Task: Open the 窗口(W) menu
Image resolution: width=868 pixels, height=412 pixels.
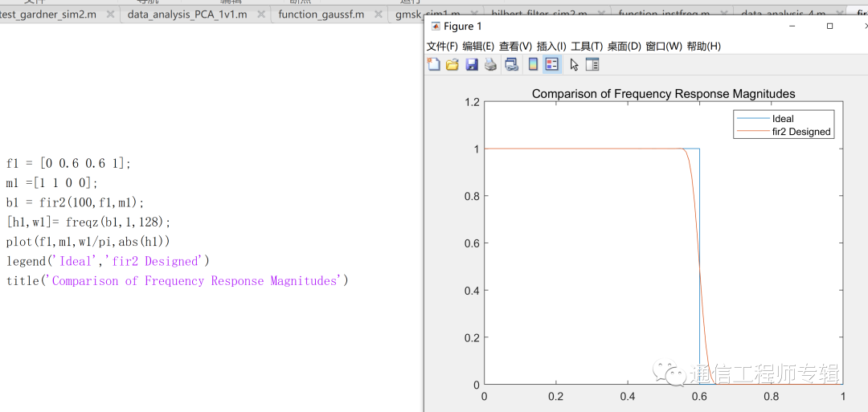Action: (x=664, y=47)
